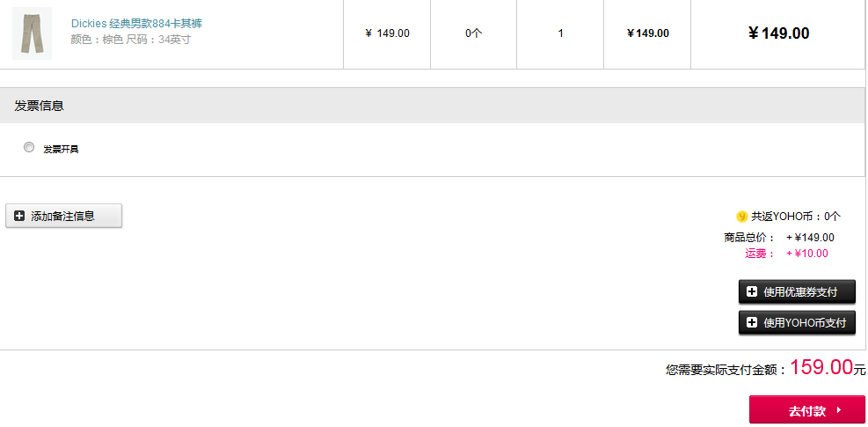868x427 pixels.
Task: Open Dickies 经典男款884卡其裤 product link
Action: click(136, 24)
